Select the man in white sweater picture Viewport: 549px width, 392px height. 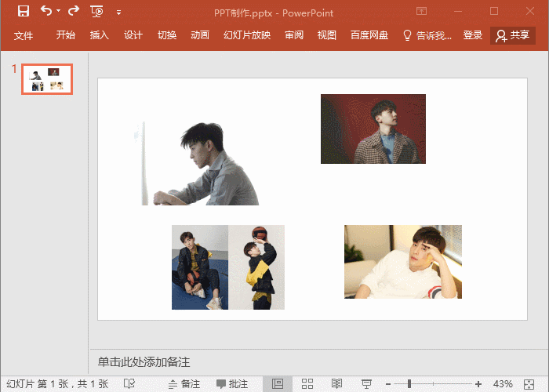point(403,262)
